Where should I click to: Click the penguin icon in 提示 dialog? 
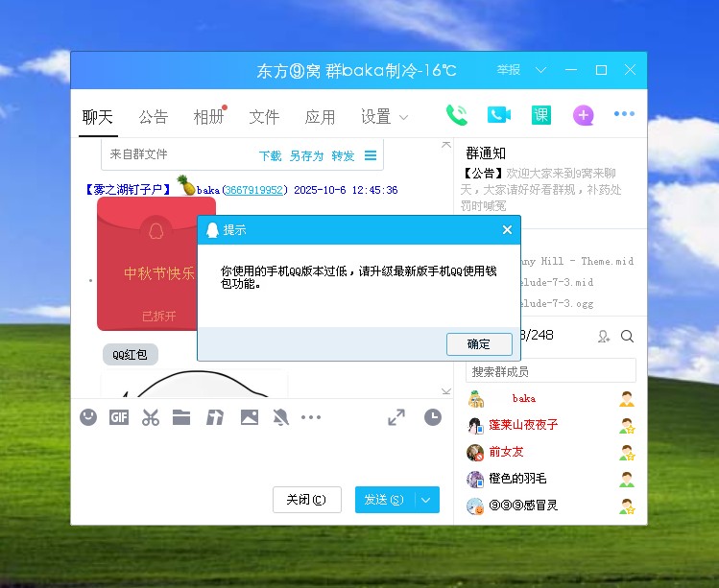(212, 230)
